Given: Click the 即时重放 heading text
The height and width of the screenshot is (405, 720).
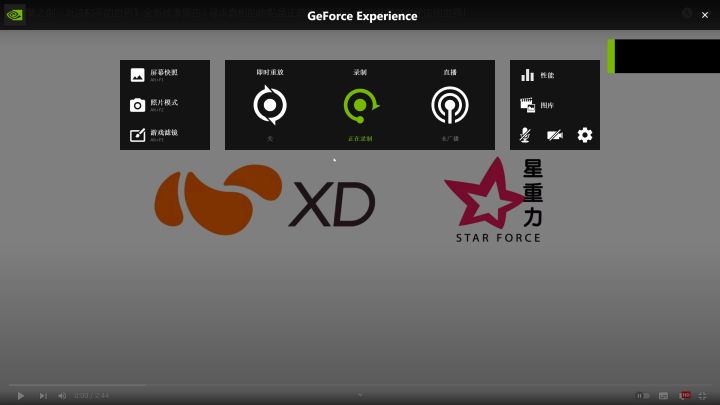Looking at the screenshot, I should tap(270, 72).
